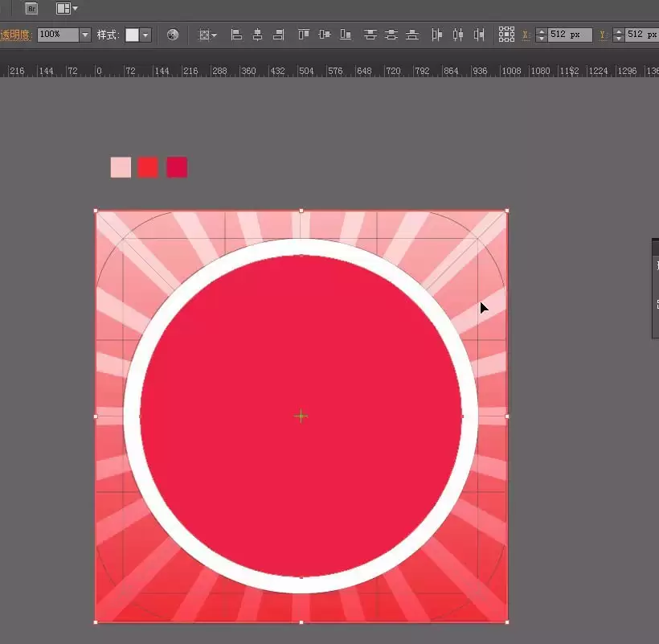This screenshot has height=644, width=659.
Task: Align objects to top edges
Action: point(304,35)
